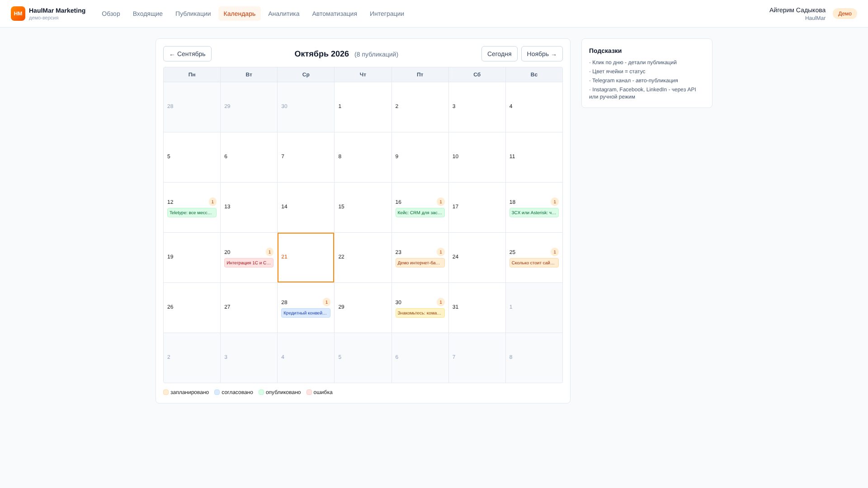Open the Обзор tab
The height and width of the screenshot is (488, 868).
[111, 14]
